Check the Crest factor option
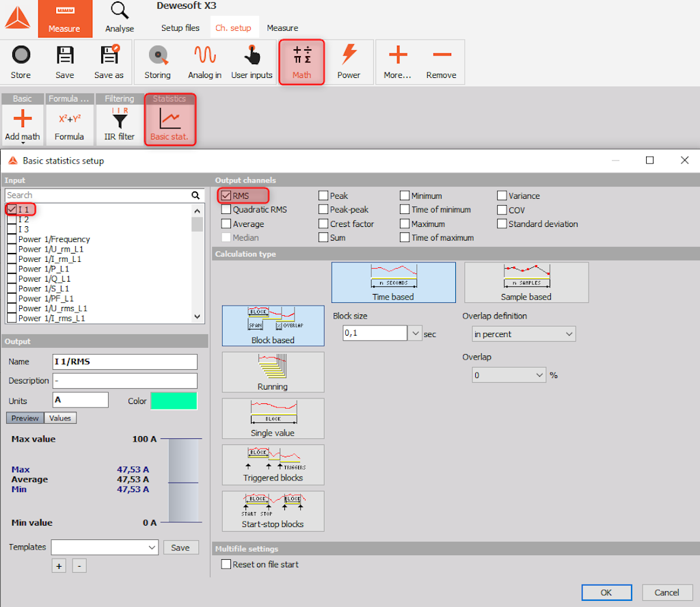The width and height of the screenshot is (700, 607). coord(323,224)
